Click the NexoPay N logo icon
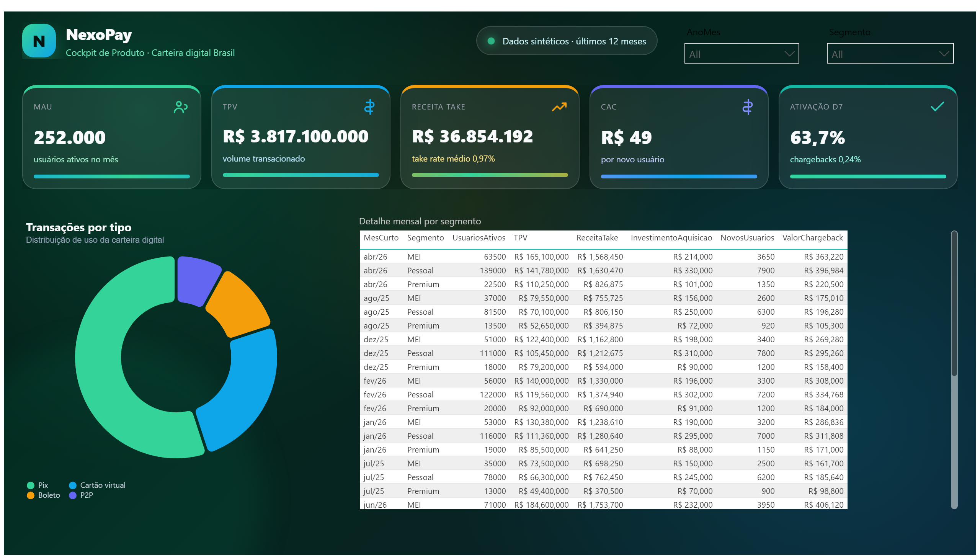 click(39, 41)
